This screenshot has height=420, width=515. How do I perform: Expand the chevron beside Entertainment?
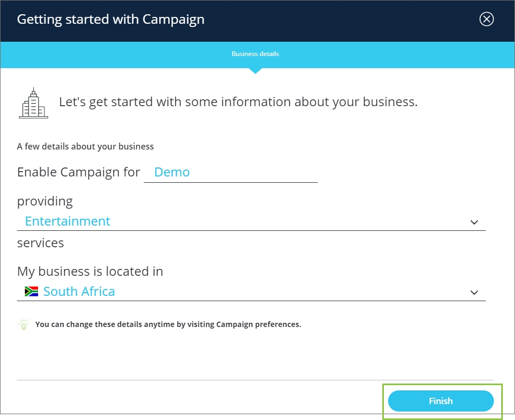click(474, 222)
